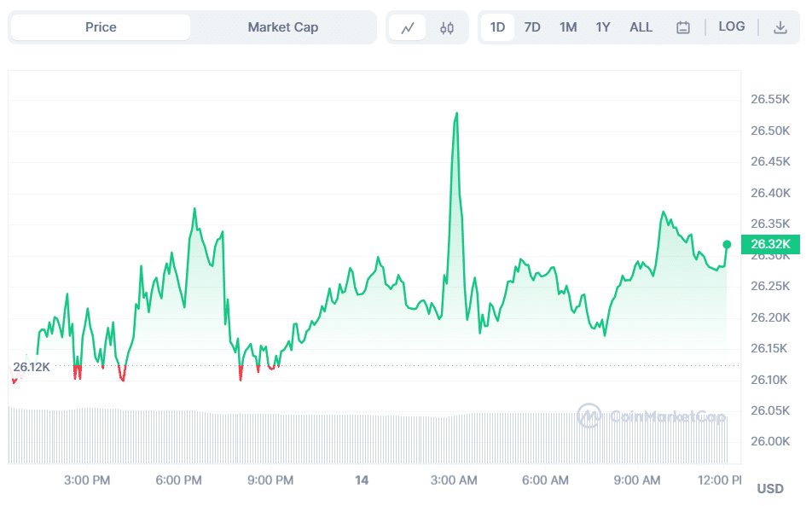Click the CoinMarketCap watermark logo
The width and height of the screenshot is (812, 506).
(652, 416)
